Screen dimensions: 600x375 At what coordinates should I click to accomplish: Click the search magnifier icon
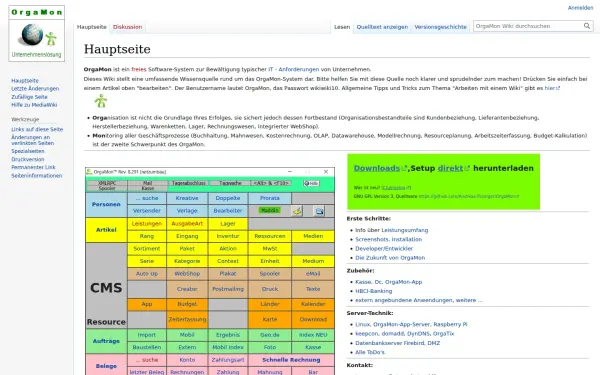(587, 26)
